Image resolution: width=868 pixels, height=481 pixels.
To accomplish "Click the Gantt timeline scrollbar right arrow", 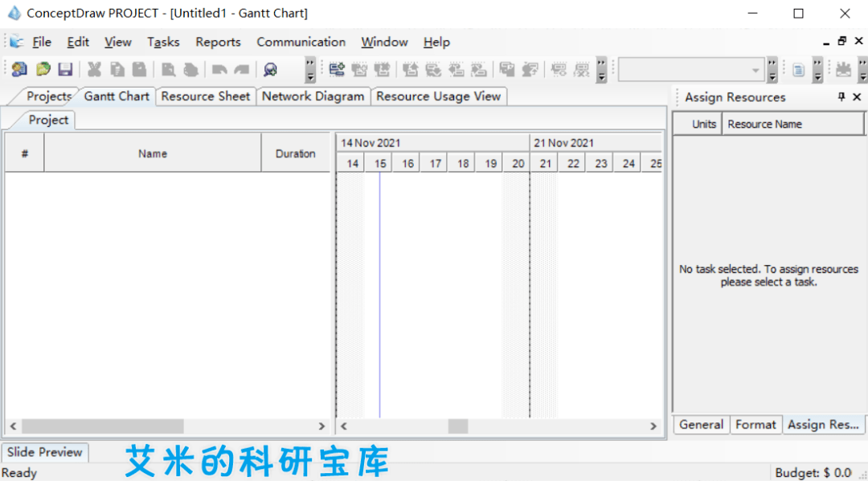I will [653, 426].
